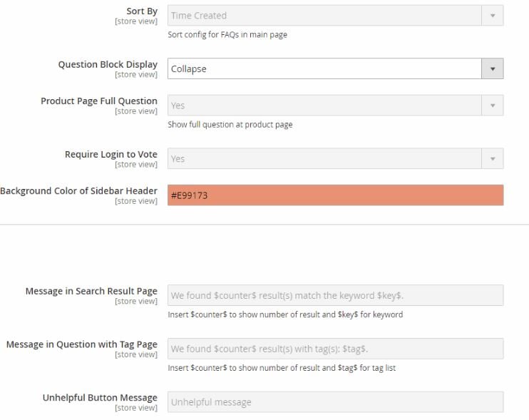
Task: Click the 'Show full question at product page' note
Action: (x=230, y=125)
